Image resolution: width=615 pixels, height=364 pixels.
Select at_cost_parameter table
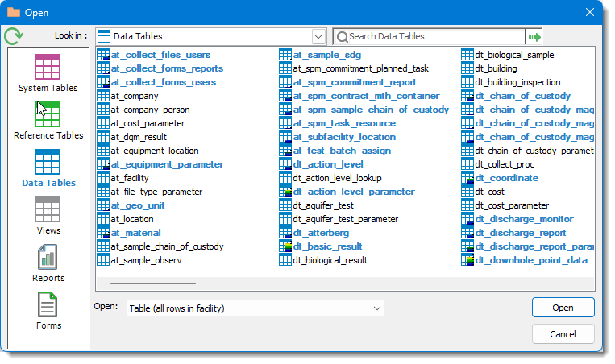tap(148, 123)
